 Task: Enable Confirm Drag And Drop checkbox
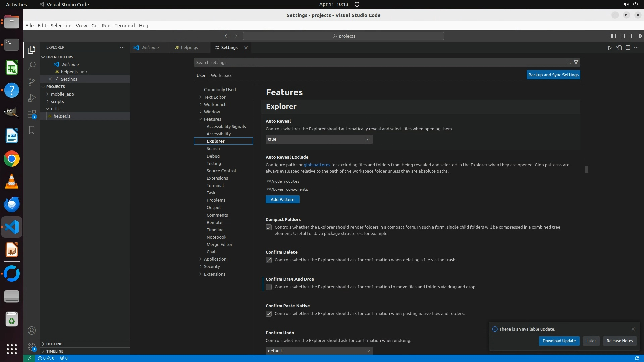[x=269, y=287]
